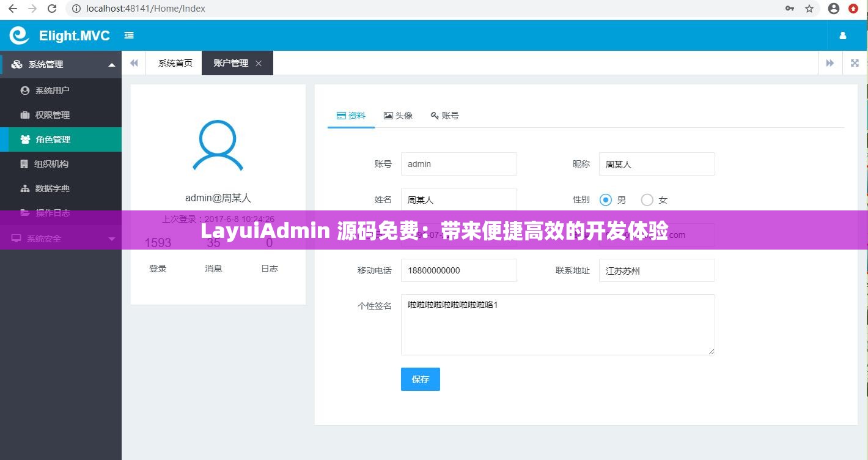Click inside the 移动电话 input field
Screen dimensions: 868x460
[x=458, y=270]
